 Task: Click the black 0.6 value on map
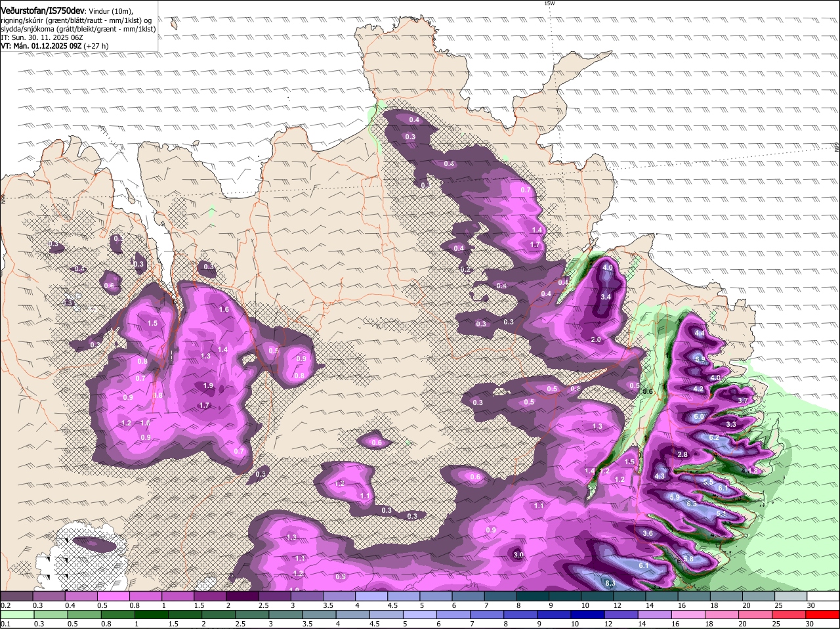648,391
